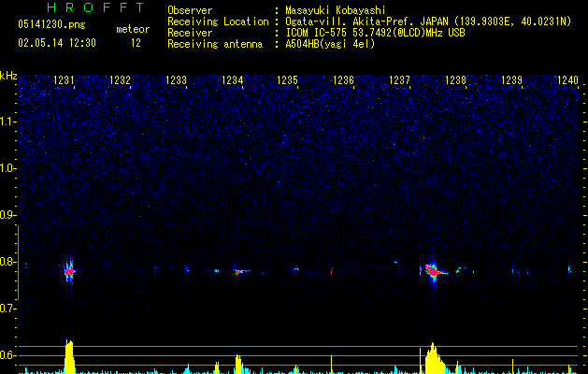
Task: Click the small echo near the 1235 marker
Action: tap(296, 269)
